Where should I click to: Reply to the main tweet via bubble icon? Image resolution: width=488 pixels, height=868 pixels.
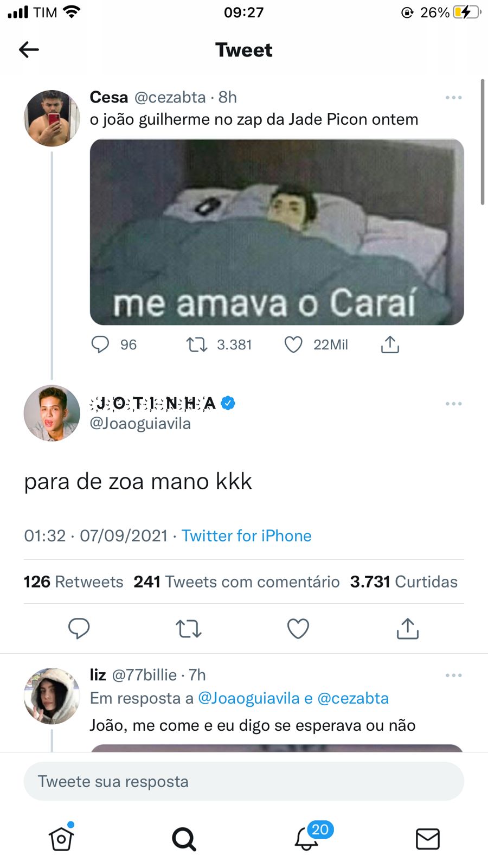pos(79,628)
